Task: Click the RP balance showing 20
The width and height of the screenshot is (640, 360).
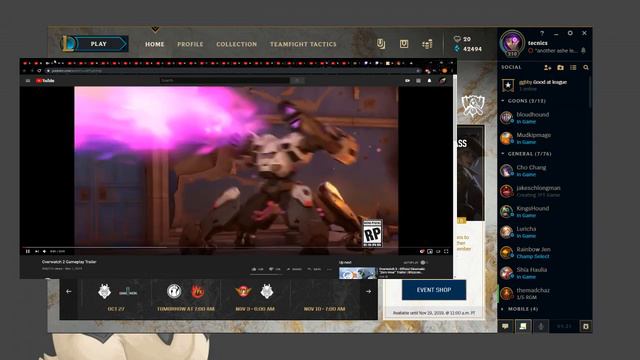Action: pyautogui.click(x=462, y=39)
